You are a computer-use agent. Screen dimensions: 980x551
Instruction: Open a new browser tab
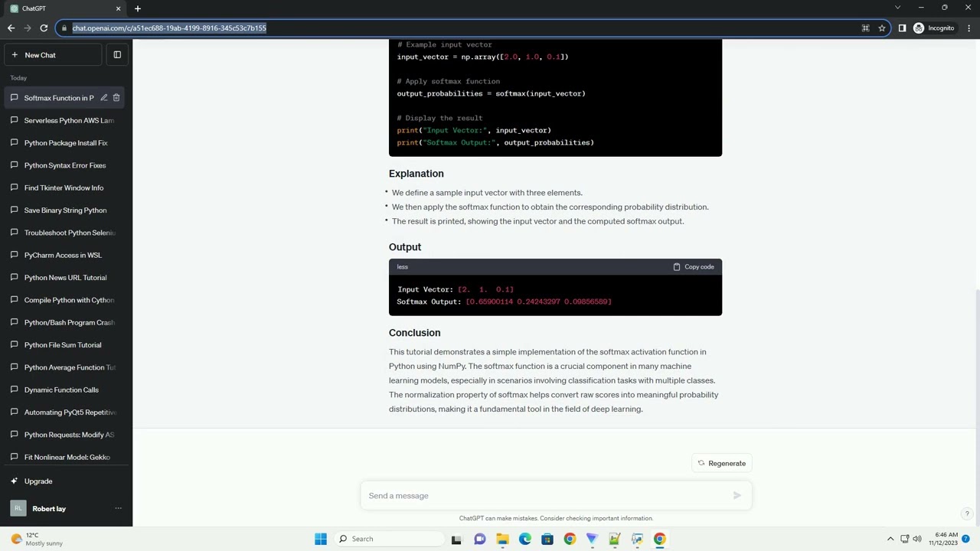[138, 8]
